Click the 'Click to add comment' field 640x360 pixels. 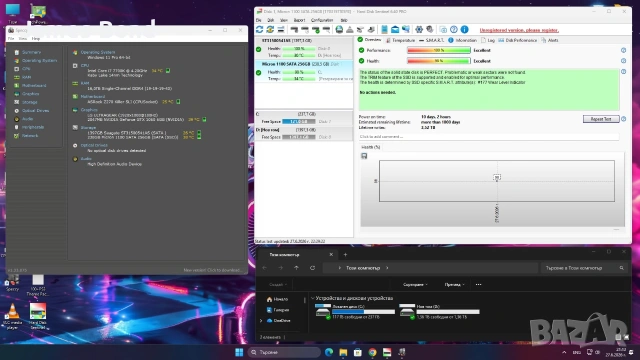pos(489,137)
